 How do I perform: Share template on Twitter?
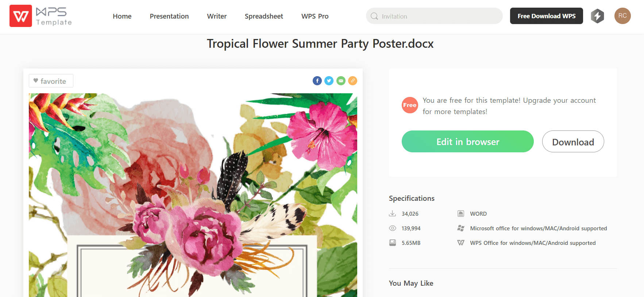pos(329,81)
